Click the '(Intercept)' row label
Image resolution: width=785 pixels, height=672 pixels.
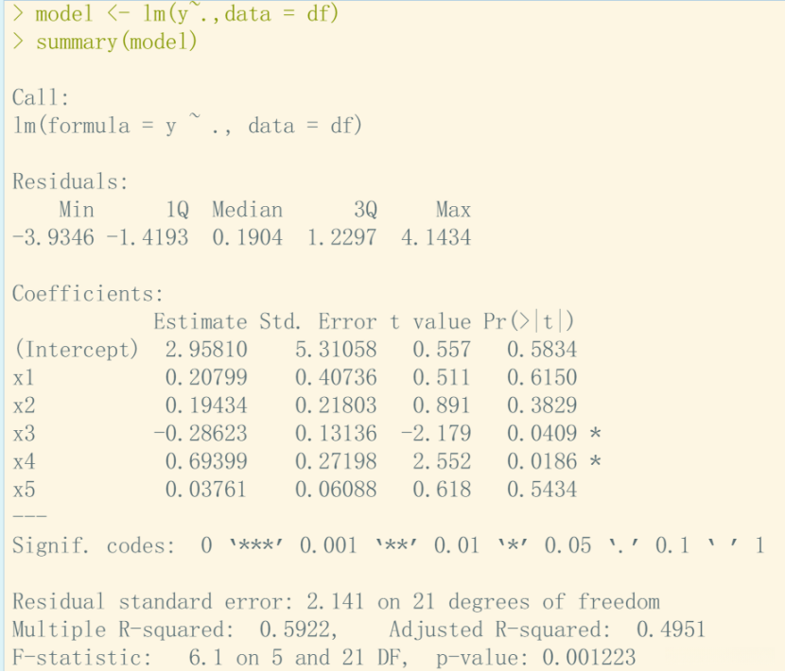pyautogui.click(x=76, y=350)
